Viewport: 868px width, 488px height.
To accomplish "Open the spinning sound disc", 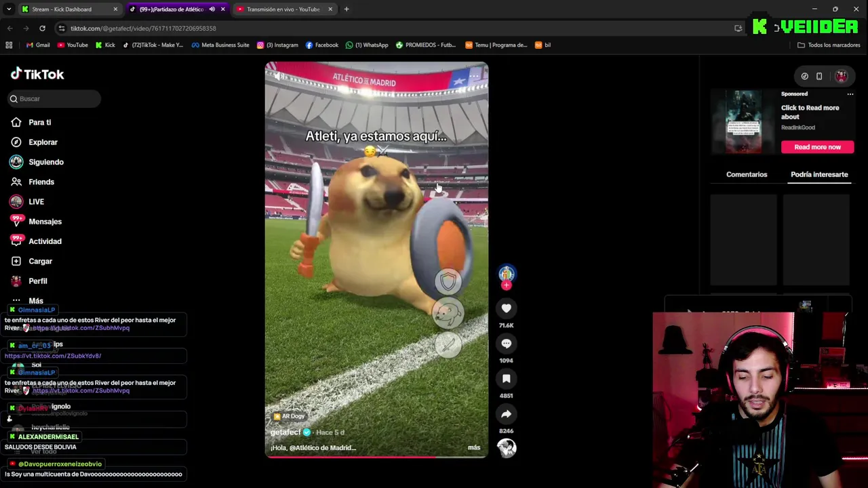I will pos(507,447).
